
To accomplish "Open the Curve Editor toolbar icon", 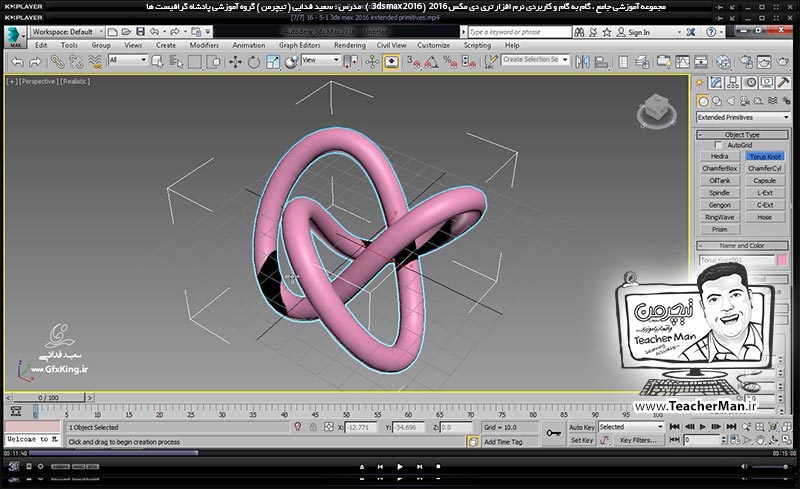I will pos(682,62).
